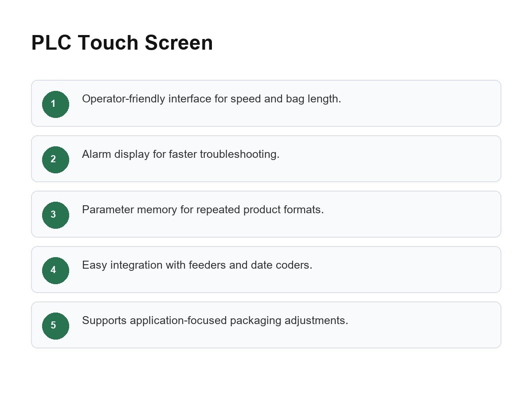Image resolution: width=532 pixels, height=399 pixels.
Task: Click the green circle numbered 2
Action: (x=55, y=160)
